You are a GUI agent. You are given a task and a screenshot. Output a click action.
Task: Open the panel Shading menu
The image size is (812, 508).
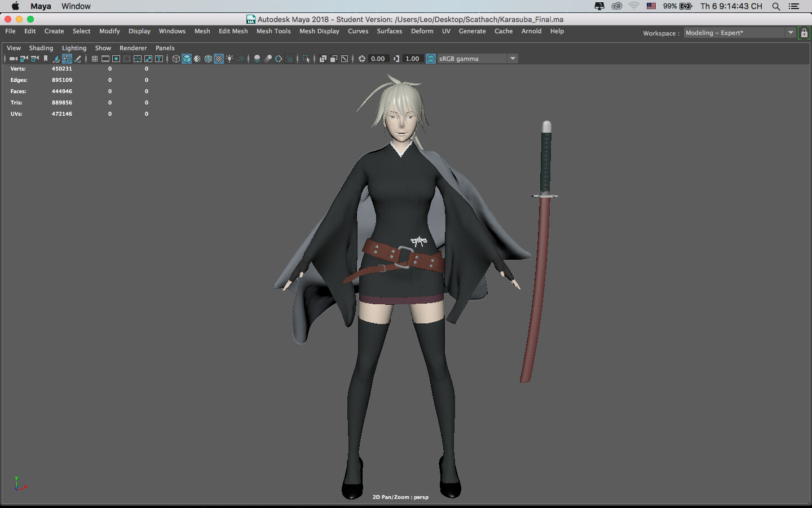click(x=41, y=48)
